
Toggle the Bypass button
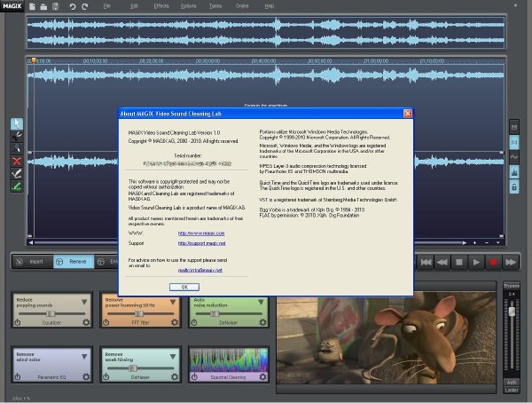tap(512, 286)
